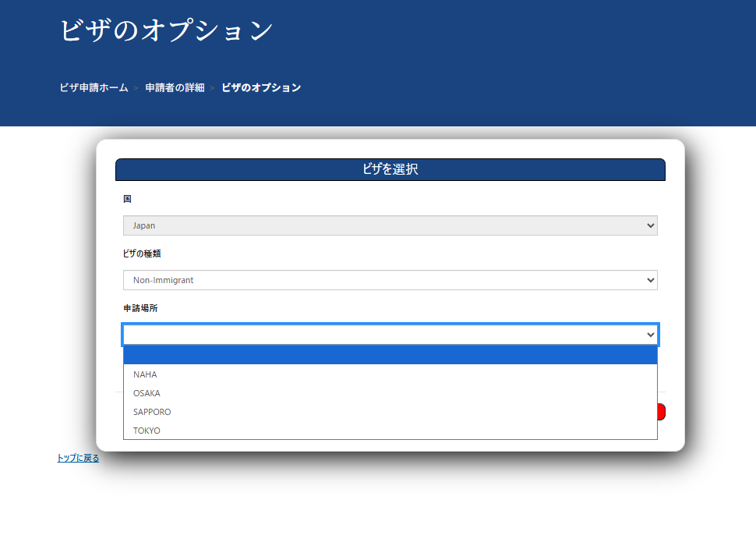Click the text Japan in country box

[x=144, y=225]
